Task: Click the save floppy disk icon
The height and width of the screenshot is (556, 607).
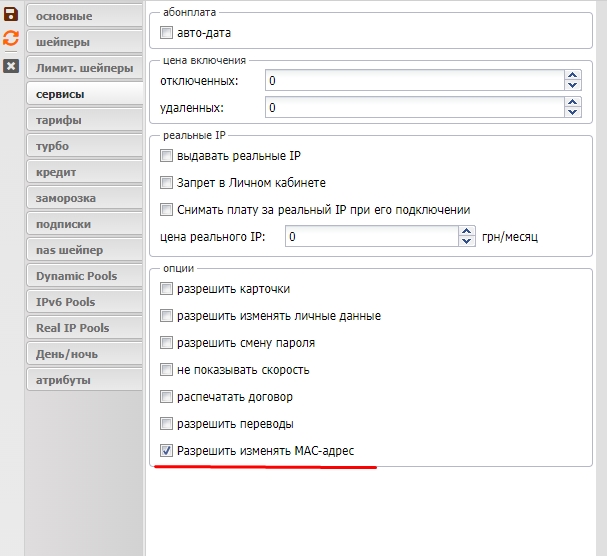Action: (x=11, y=15)
